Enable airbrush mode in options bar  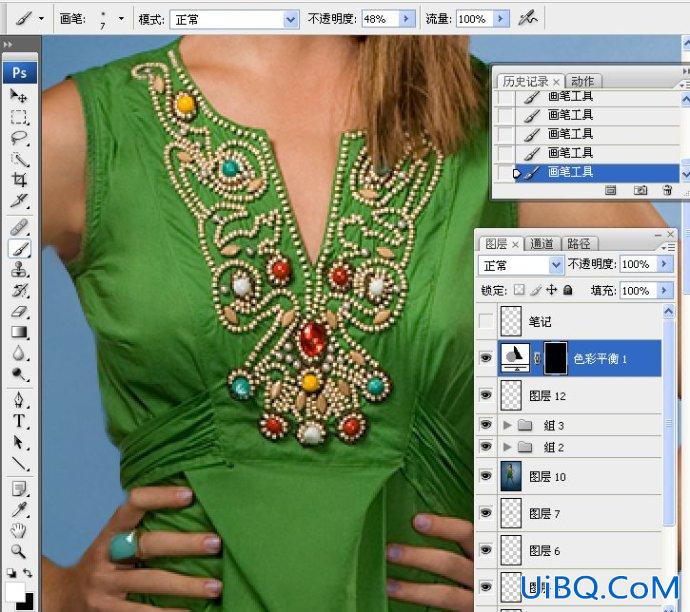pos(528,18)
